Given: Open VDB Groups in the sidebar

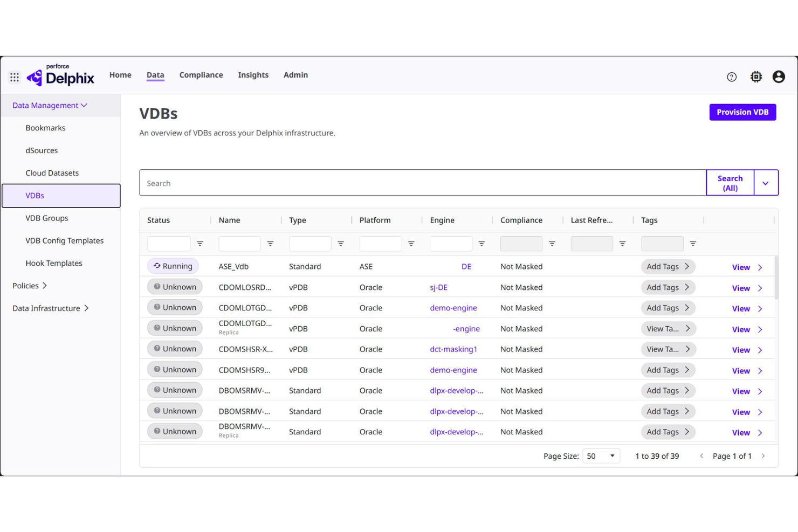Looking at the screenshot, I should [47, 218].
